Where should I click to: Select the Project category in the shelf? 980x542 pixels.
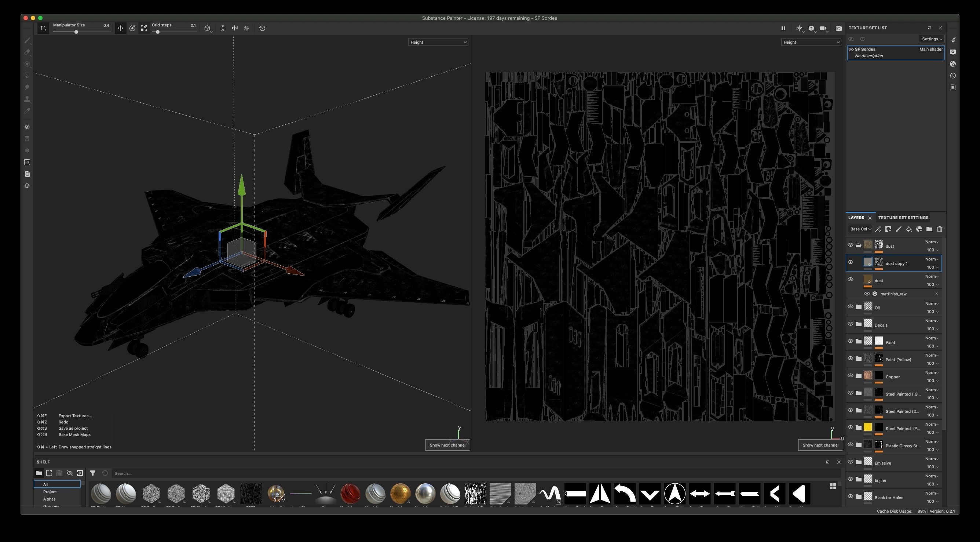pos(50,492)
